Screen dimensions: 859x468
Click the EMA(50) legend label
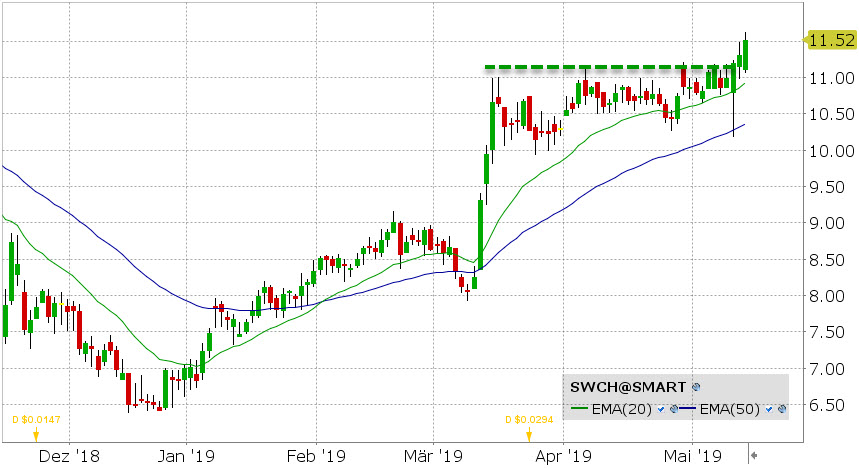(x=730, y=409)
